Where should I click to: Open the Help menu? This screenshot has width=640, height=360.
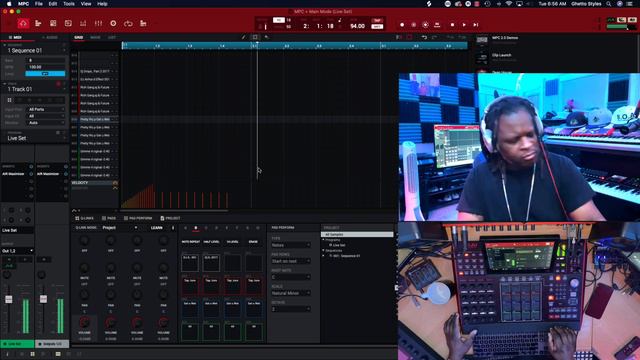(x=102, y=4)
